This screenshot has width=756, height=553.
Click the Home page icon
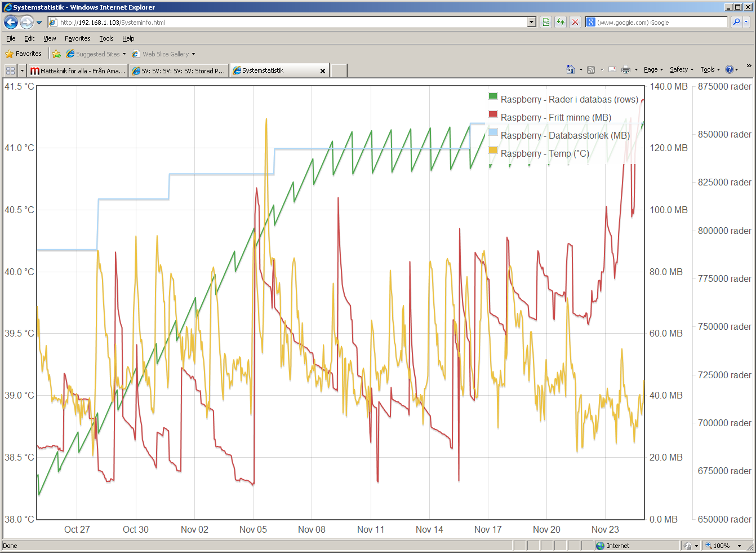pos(570,70)
